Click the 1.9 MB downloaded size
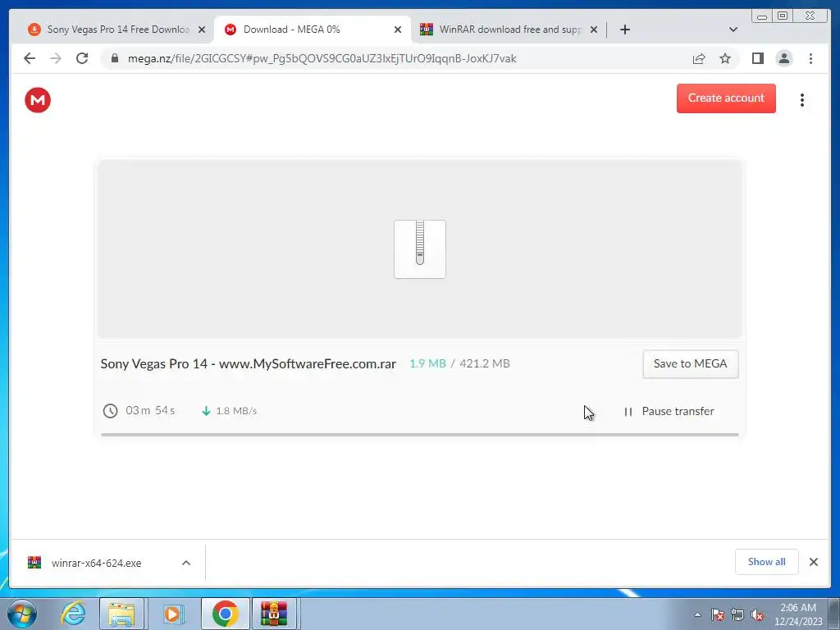This screenshot has width=840, height=630. point(427,363)
